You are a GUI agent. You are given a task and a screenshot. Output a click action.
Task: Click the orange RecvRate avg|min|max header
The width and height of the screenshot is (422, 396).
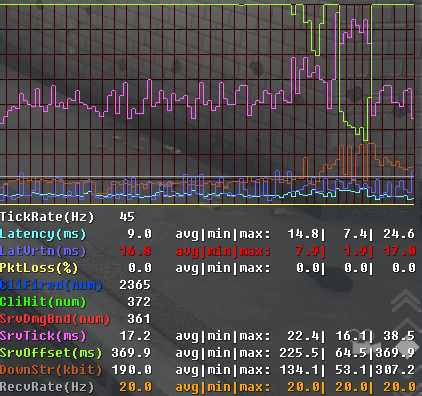pos(223,387)
